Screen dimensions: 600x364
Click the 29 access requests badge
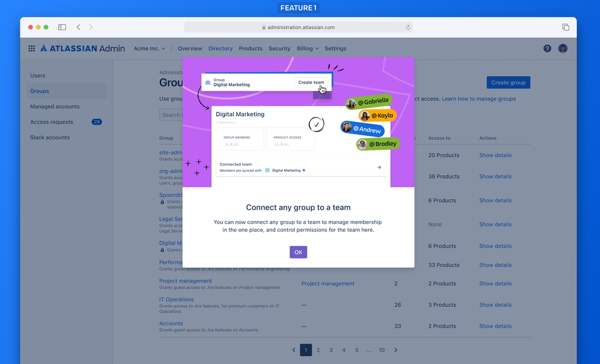(x=97, y=122)
